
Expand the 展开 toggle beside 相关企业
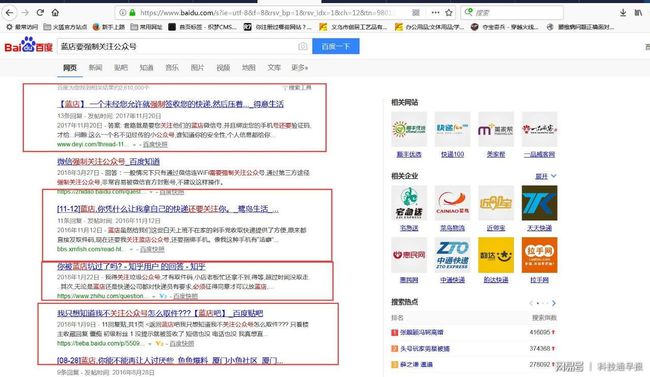pos(546,176)
